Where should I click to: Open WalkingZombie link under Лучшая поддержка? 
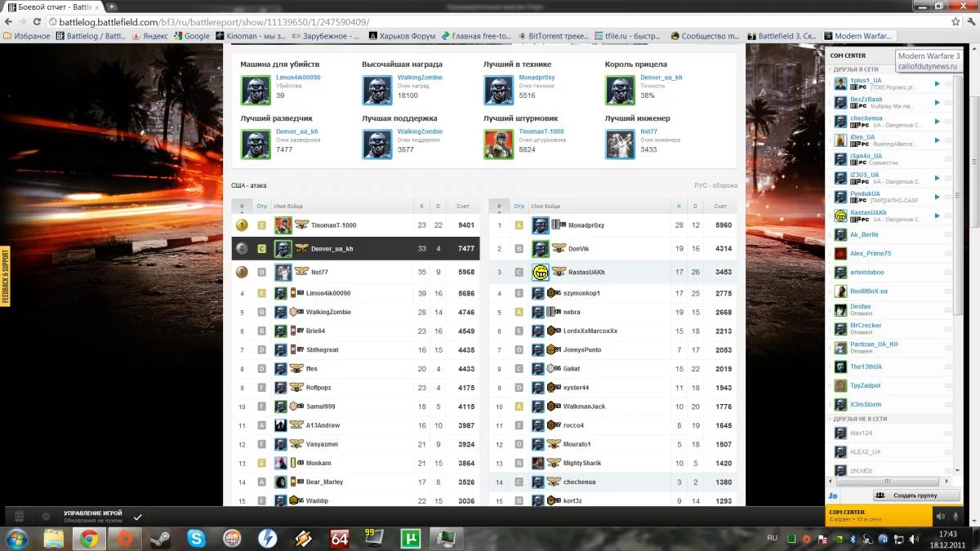(x=420, y=131)
